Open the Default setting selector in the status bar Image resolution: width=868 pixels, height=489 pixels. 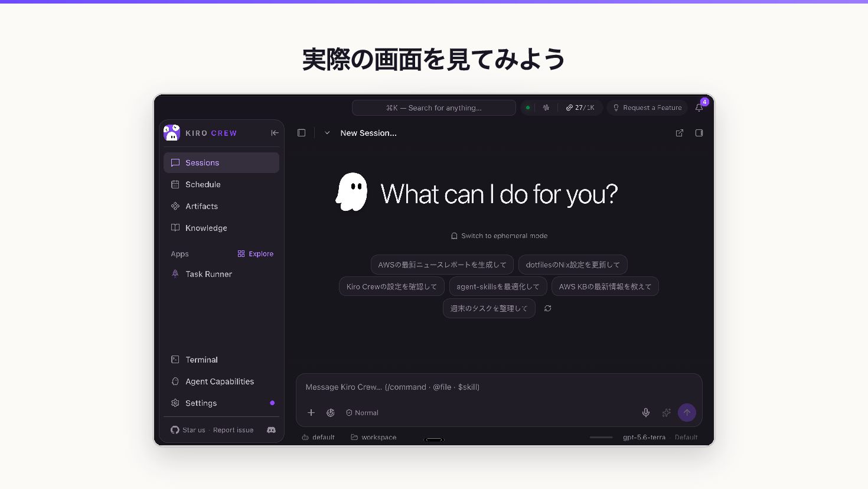[686, 438]
